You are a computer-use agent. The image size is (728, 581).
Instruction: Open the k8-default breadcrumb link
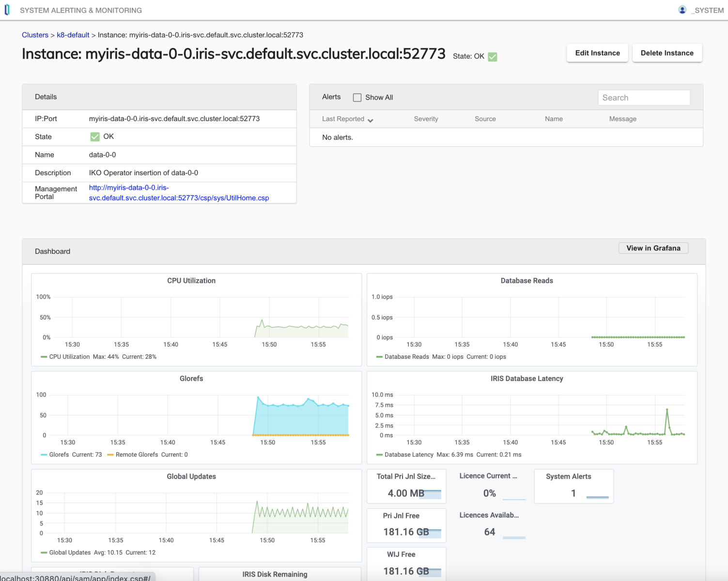point(73,35)
